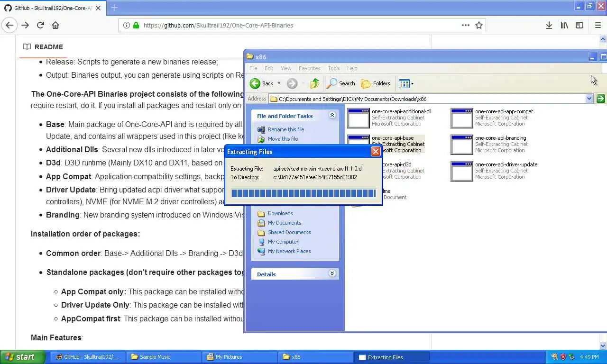
Task: Switch to Extracting Files taskbar button
Action: [x=392, y=357]
